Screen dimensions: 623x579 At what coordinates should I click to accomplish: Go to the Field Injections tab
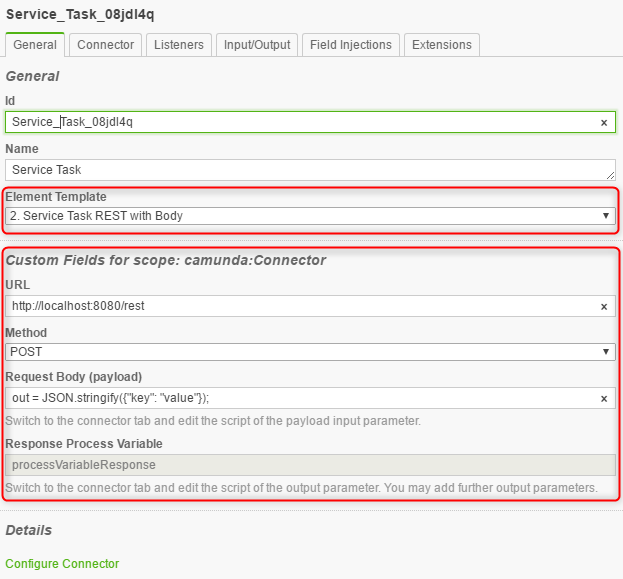(350, 45)
